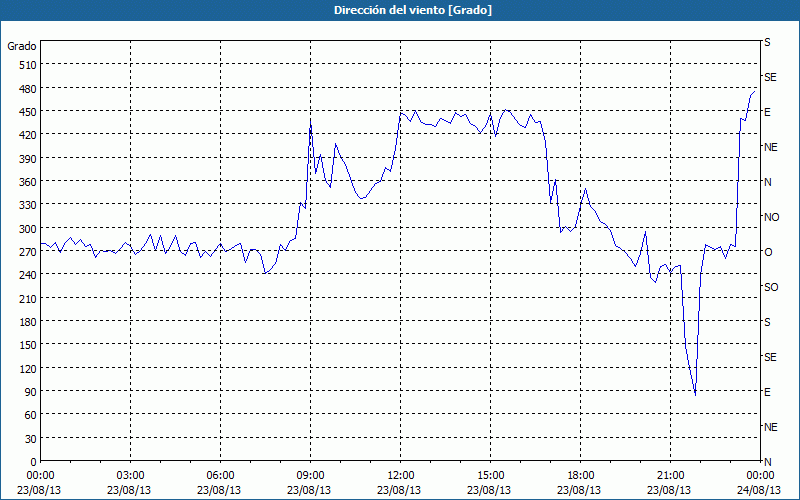
Task: Click the 90 degree left axis label
Action: point(31,392)
